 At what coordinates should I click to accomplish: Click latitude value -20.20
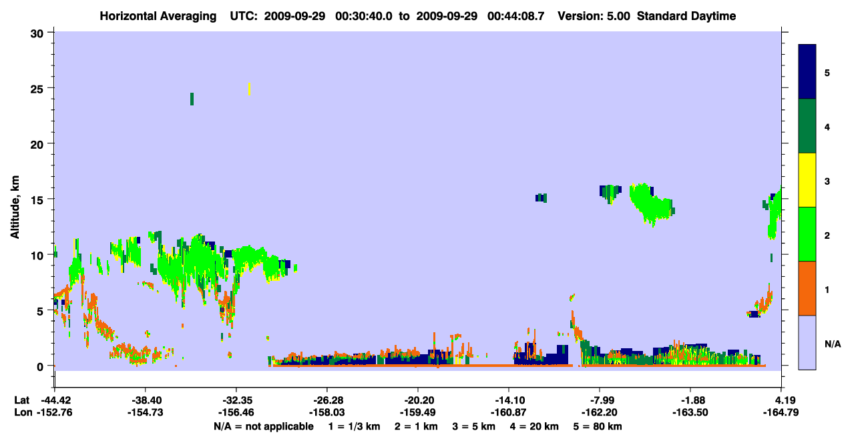(x=418, y=400)
